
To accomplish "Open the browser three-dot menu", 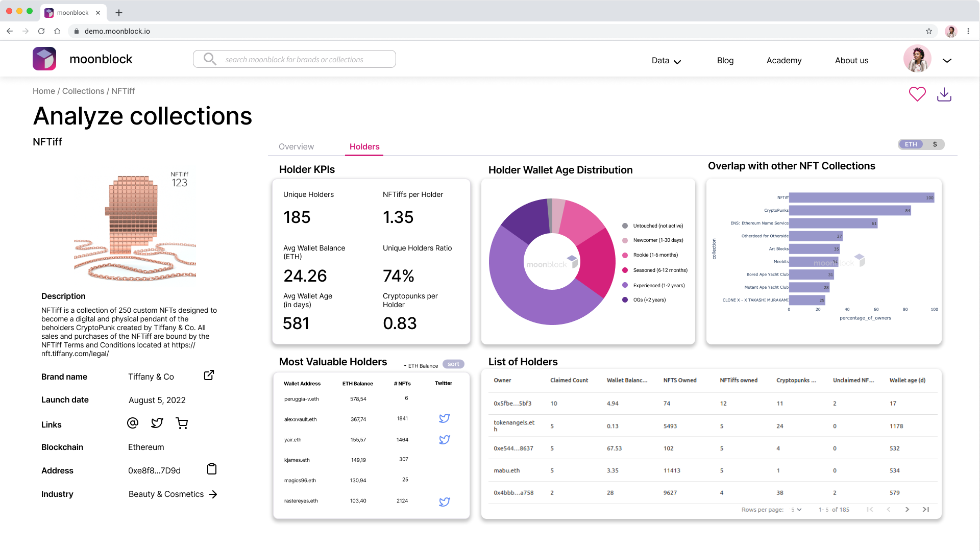I will click(968, 31).
